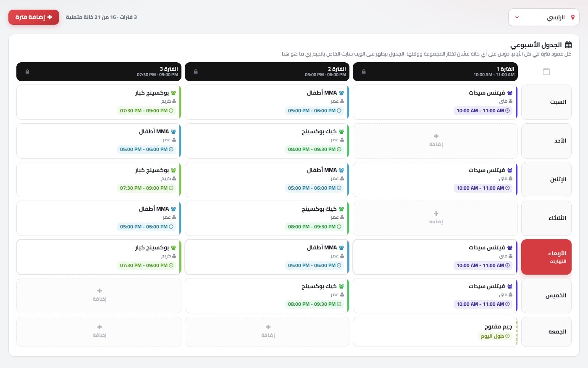Select the الجمعة day cell
The height and width of the screenshot is (368, 588).
coord(546,332)
